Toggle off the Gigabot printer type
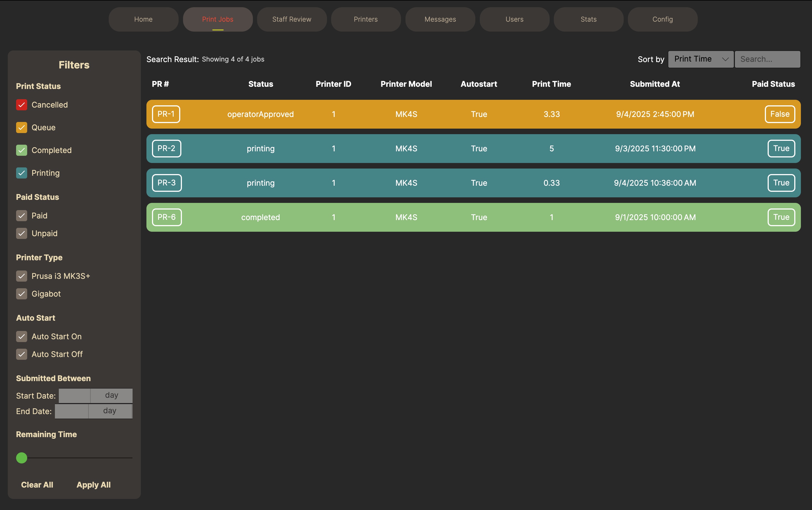This screenshot has height=510, width=812. pos(22,294)
